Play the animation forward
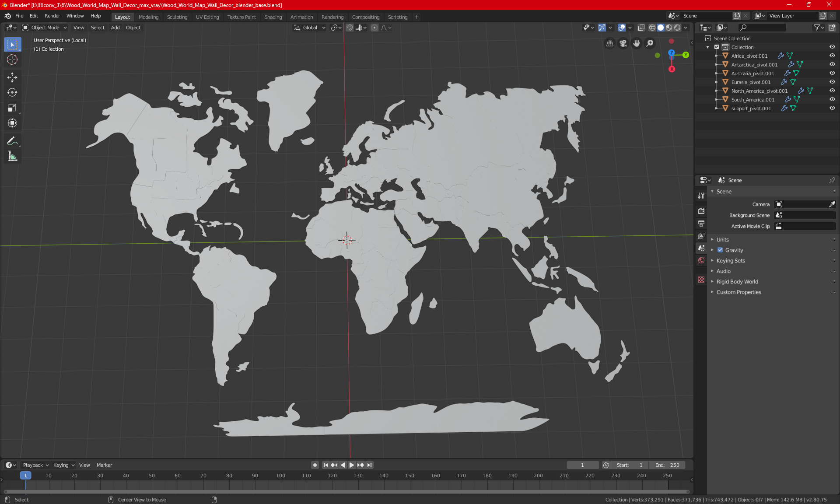 tap(351, 465)
